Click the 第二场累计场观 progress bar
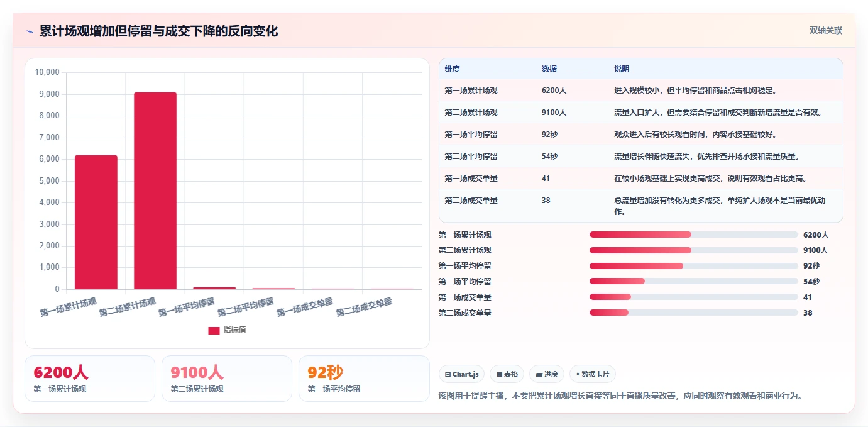 tap(694, 250)
